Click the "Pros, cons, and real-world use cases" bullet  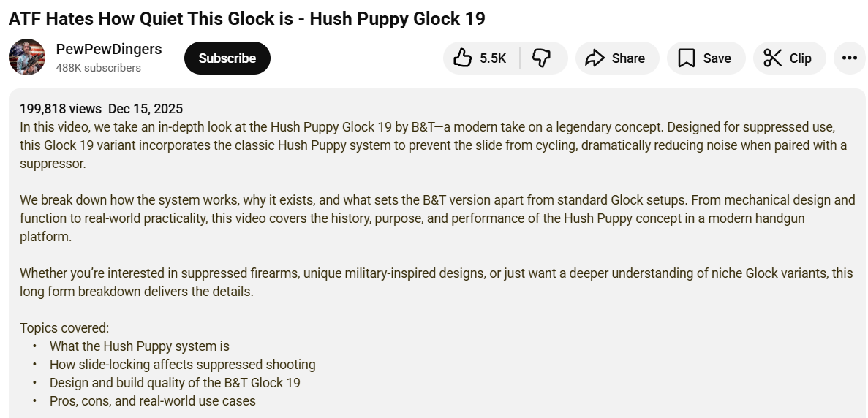(x=153, y=401)
